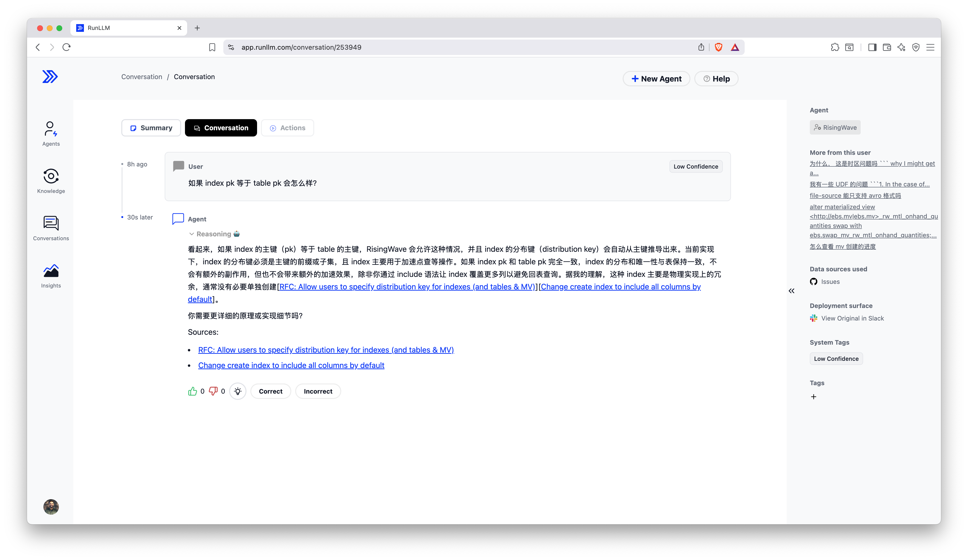The width and height of the screenshot is (968, 560).
Task: Expand the Reasoning section
Action: click(x=214, y=234)
